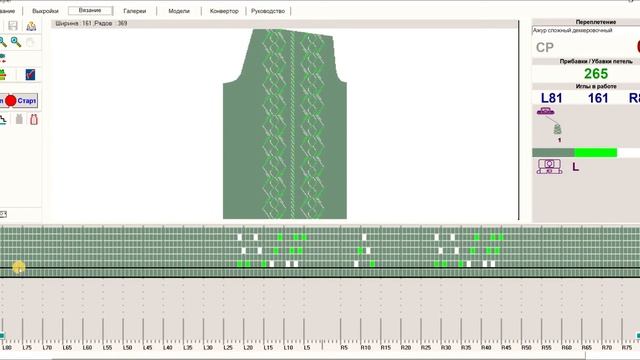
Task: Click the R5 needle ruler label
Action: point(344,348)
